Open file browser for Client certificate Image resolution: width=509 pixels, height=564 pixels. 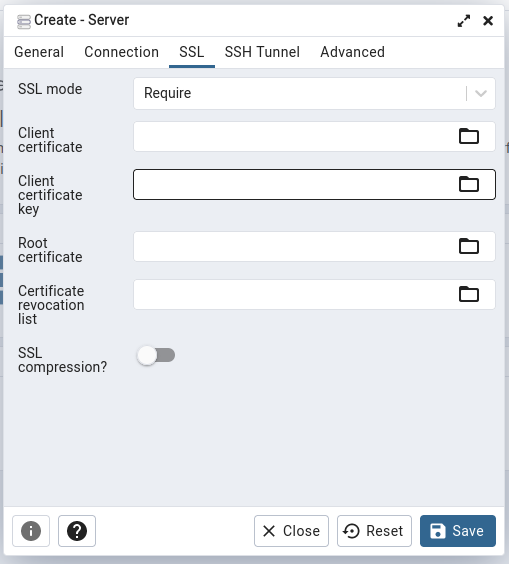pyautogui.click(x=469, y=136)
